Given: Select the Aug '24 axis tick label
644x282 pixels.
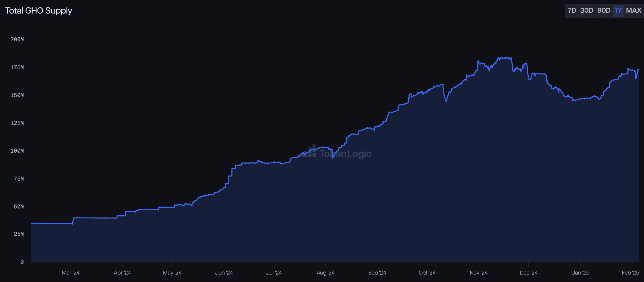Looking at the screenshot, I should point(325,273).
